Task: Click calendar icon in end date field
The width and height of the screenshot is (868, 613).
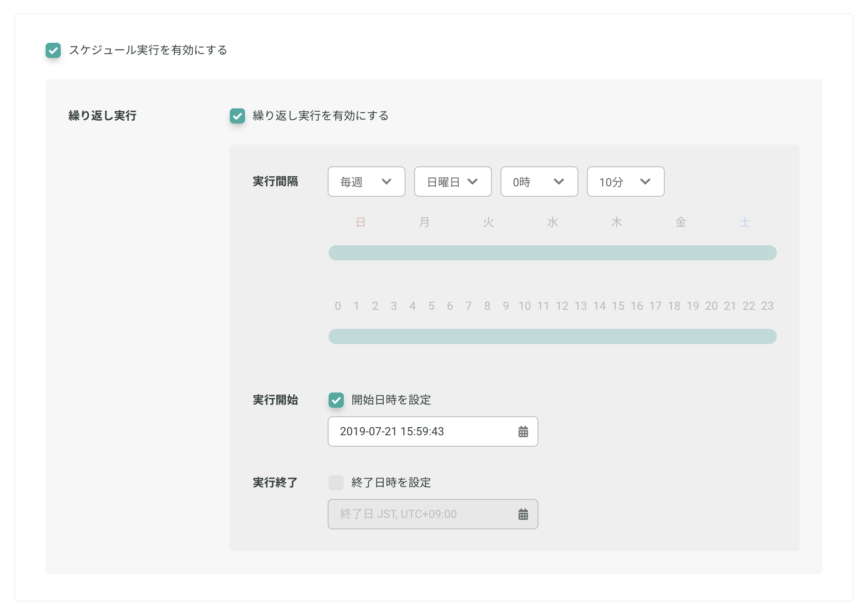Action: (x=523, y=514)
